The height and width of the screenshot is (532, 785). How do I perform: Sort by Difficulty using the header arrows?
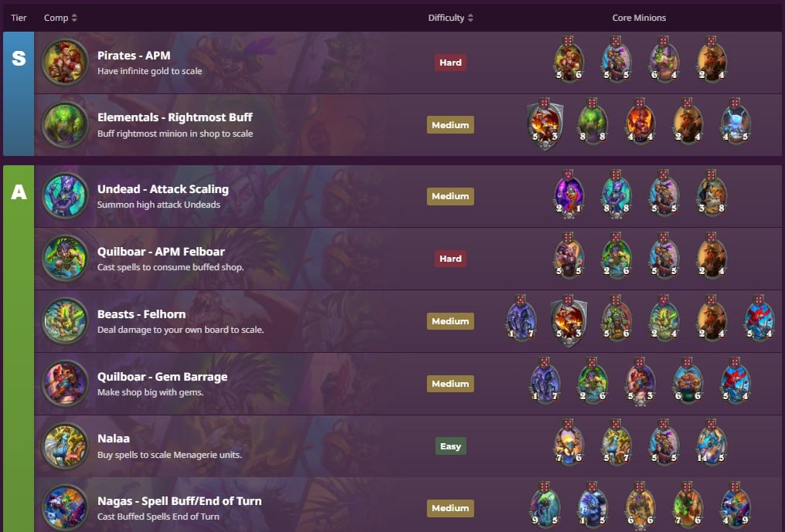click(x=470, y=18)
